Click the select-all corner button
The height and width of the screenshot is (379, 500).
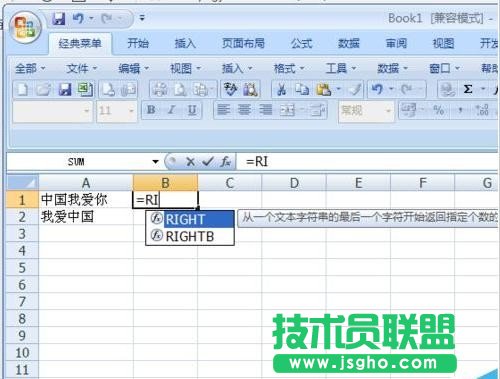point(23,183)
